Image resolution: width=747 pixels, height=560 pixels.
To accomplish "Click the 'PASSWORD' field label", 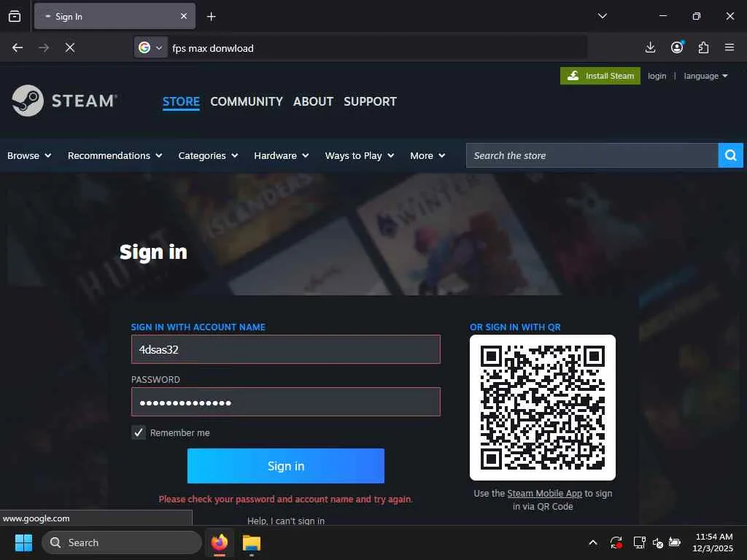I will click(155, 379).
